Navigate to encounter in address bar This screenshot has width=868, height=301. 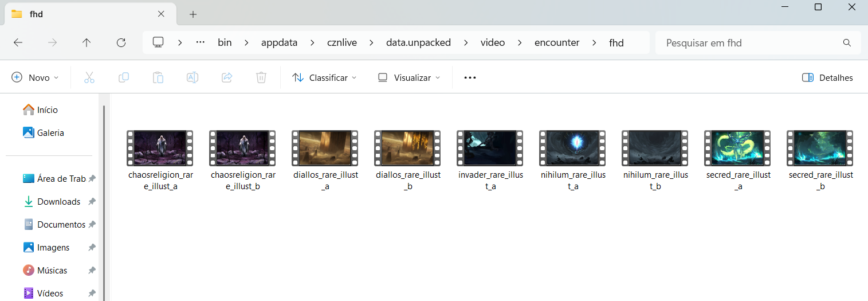[x=557, y=42]
